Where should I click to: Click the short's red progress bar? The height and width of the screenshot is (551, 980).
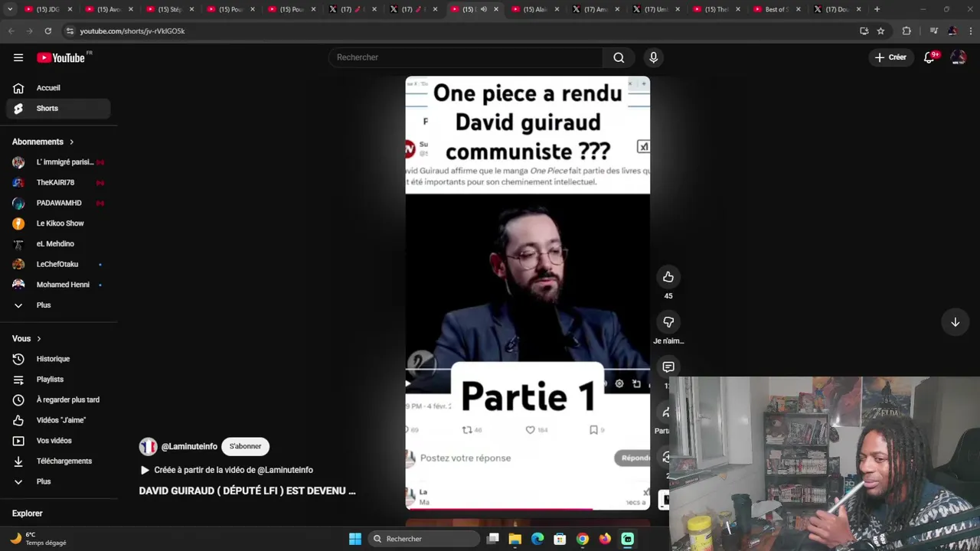528,509
